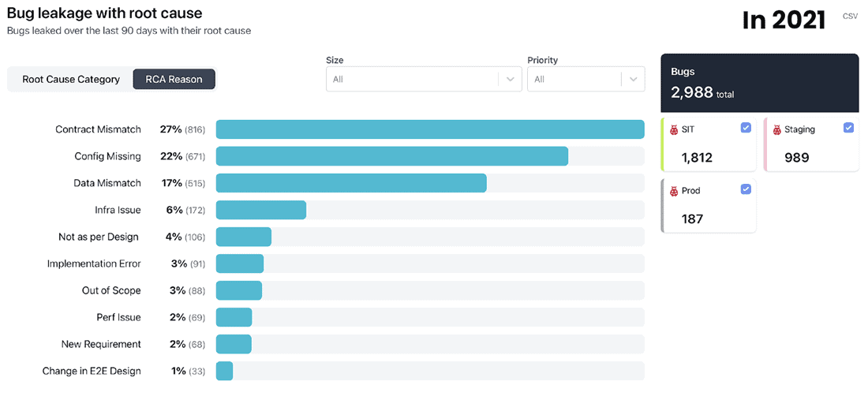The image size is (868, 400).
Task: Click the Contract Mismatch bar
Action: click(430, 129)
